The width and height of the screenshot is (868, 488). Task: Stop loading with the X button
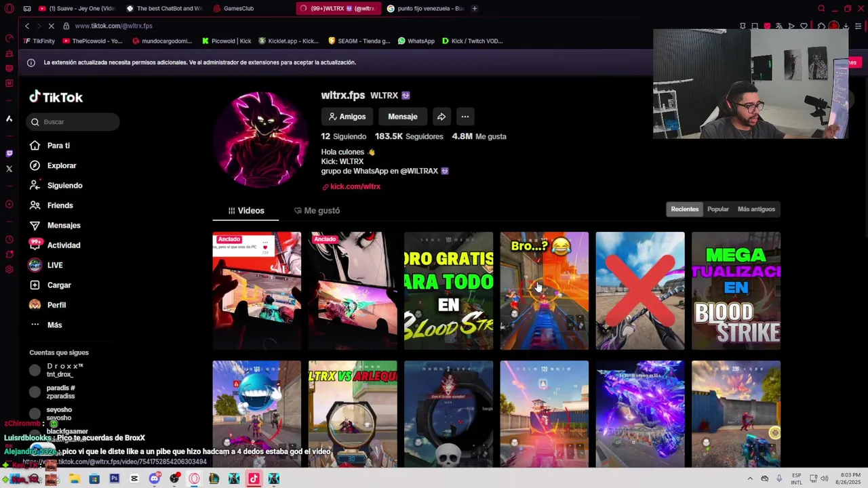tap(51, 26)
